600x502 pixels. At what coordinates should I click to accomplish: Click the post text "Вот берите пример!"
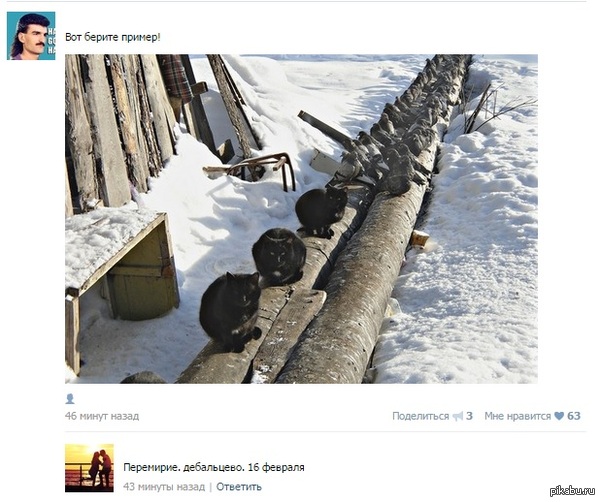coord(112,37)
